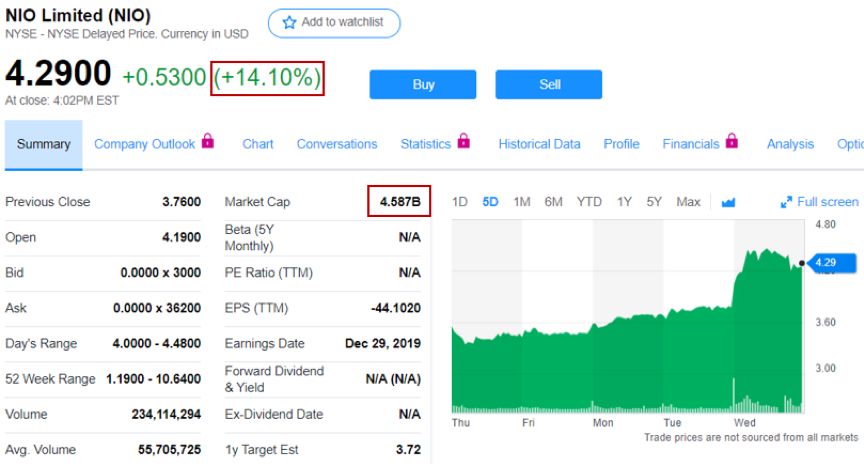
Task: Open the Chart tab
Action: click(x=258, y=144)
